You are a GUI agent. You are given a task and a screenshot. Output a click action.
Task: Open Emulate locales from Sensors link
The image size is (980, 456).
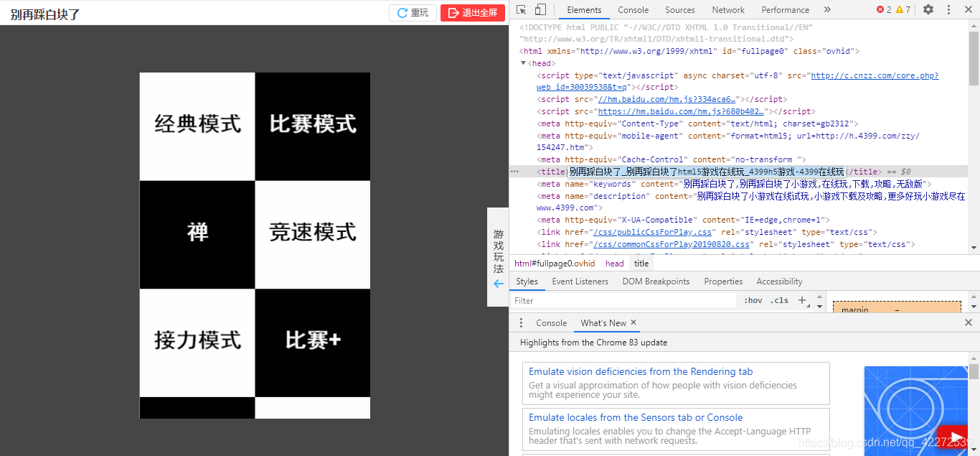pos(636,418)
